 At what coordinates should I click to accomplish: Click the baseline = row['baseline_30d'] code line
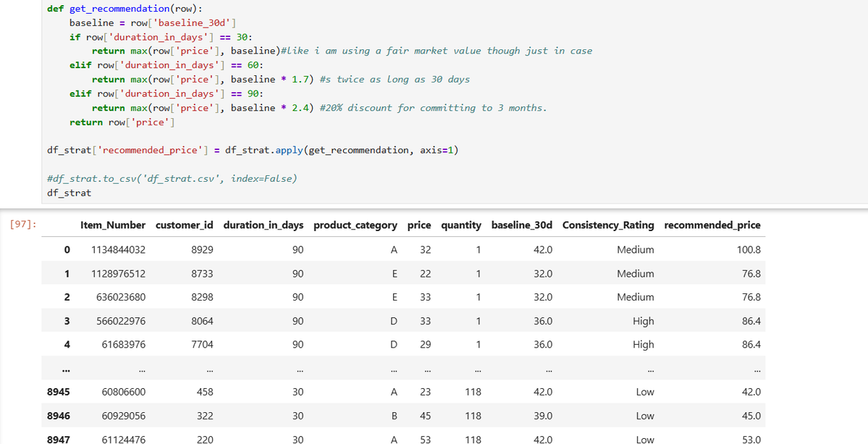(x=153, y=22)
